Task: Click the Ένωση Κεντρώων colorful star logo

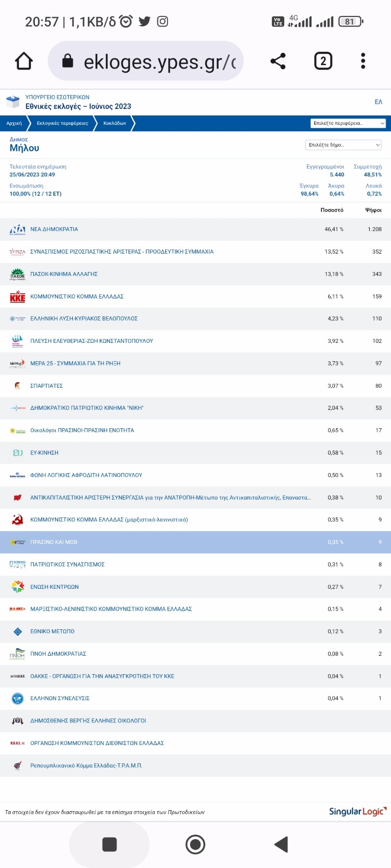Action: (17, 587)
